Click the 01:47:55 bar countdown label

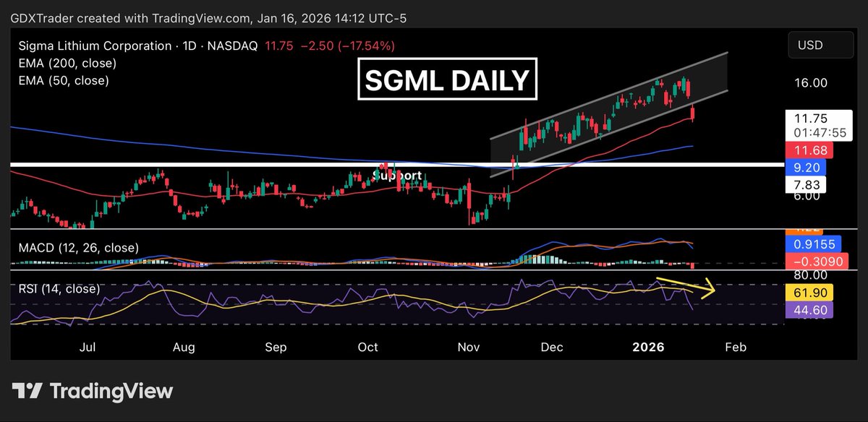[x=821, y=133]
